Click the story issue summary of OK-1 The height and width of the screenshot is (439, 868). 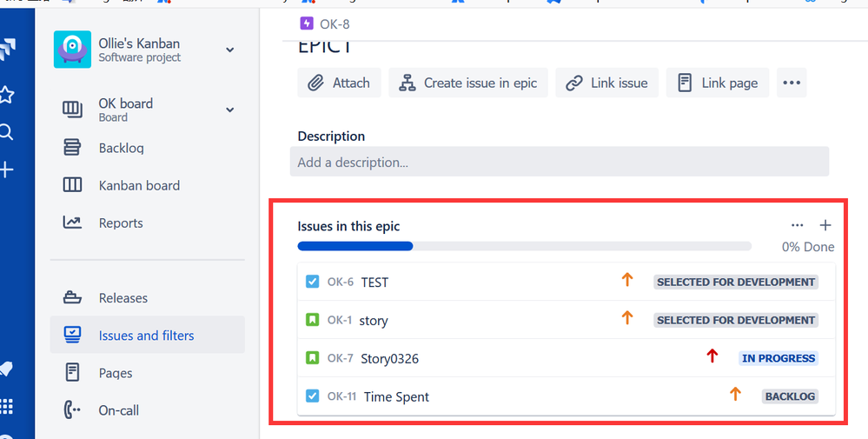pos(374,321)
